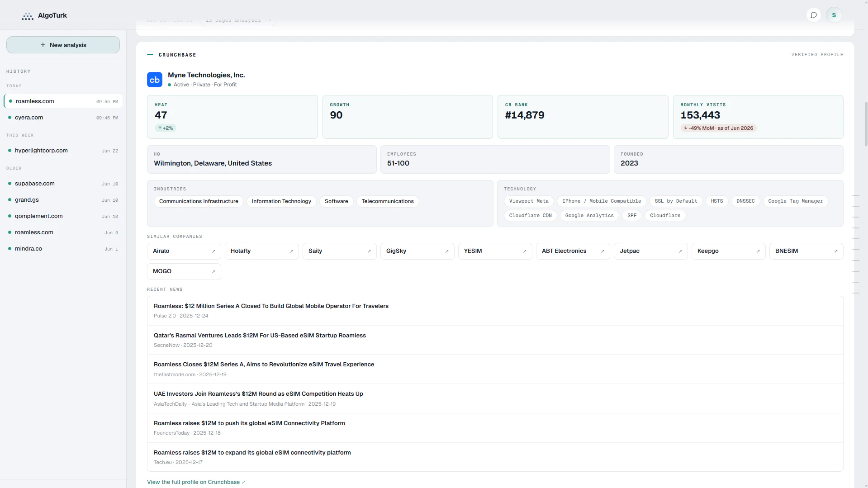This screenshot has height=488, width=868.
Task: Click the Software industry tag
Action: pyautogui.click(x=337, y=201)
